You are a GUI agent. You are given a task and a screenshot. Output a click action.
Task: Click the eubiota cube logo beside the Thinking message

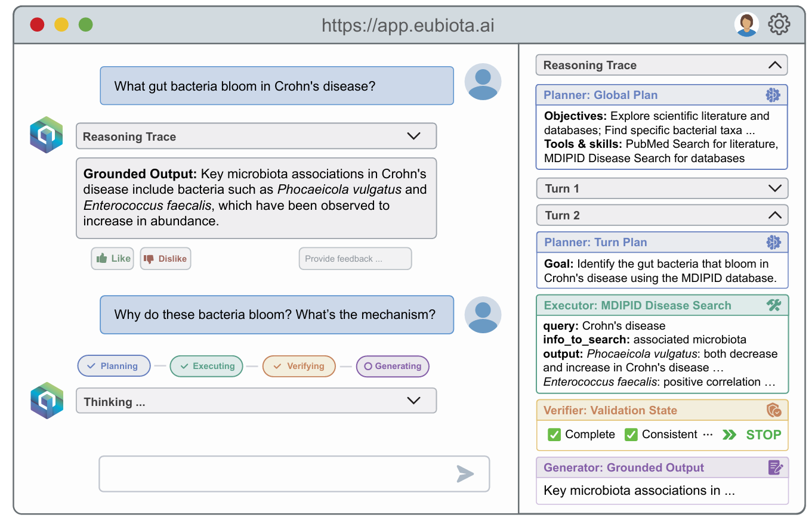[x=46, y=401]
